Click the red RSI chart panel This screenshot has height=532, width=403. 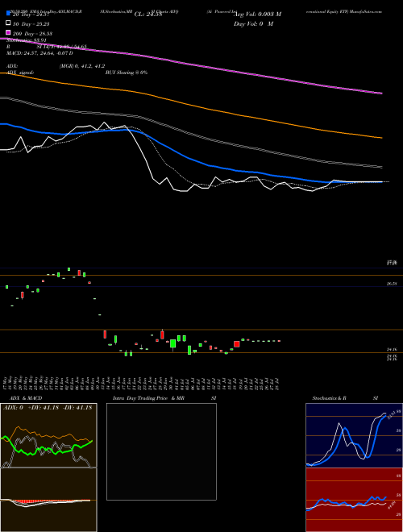point(354,500)
